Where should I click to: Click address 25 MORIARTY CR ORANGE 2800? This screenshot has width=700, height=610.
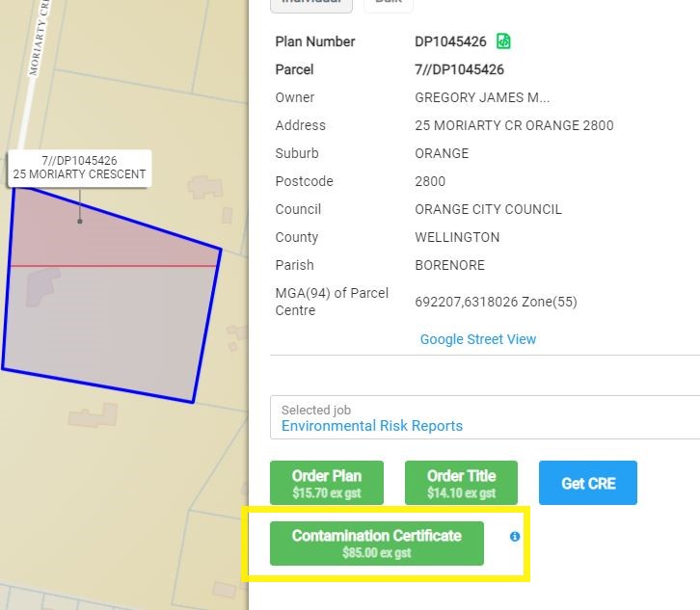(x=514, y=125)
